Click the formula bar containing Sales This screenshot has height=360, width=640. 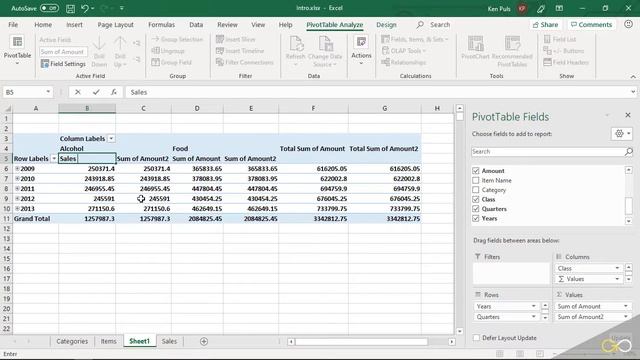[x=379, y=92]
